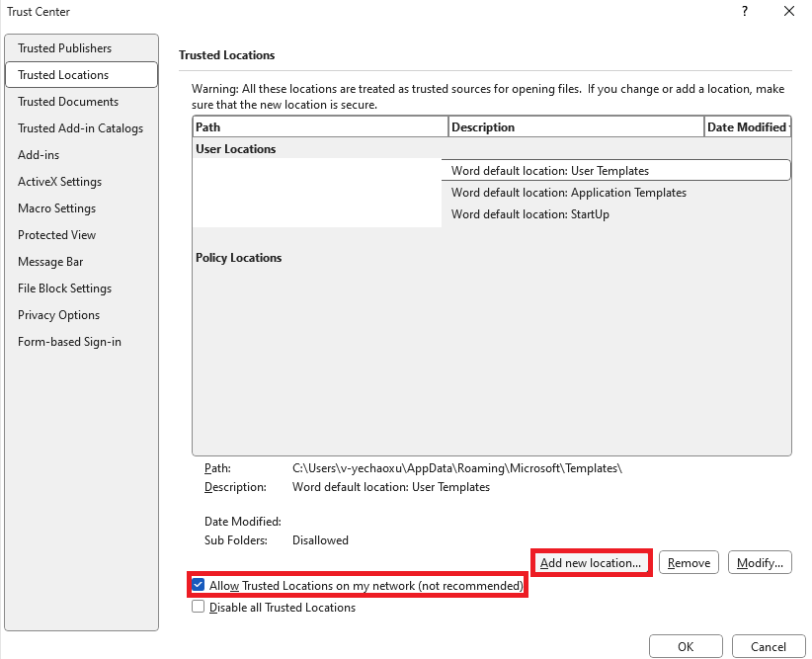Image resolution: width=812 pixels, height=659 pixels.
Task: View File Block Settings
Action: (63, 288)
